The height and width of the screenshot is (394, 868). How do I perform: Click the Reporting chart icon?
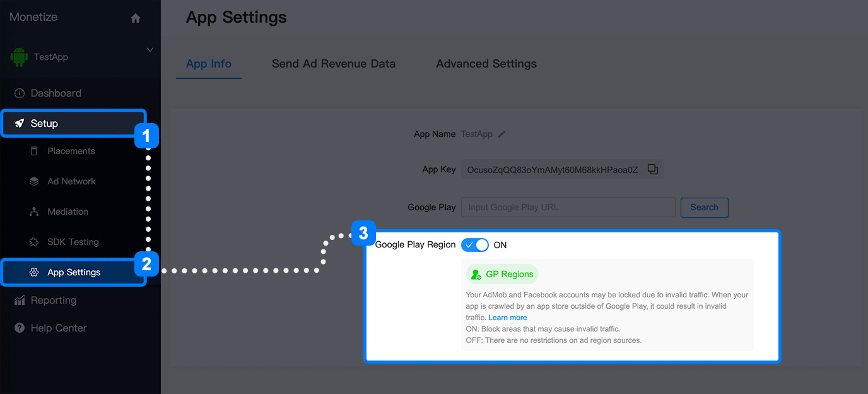[20, 300]
